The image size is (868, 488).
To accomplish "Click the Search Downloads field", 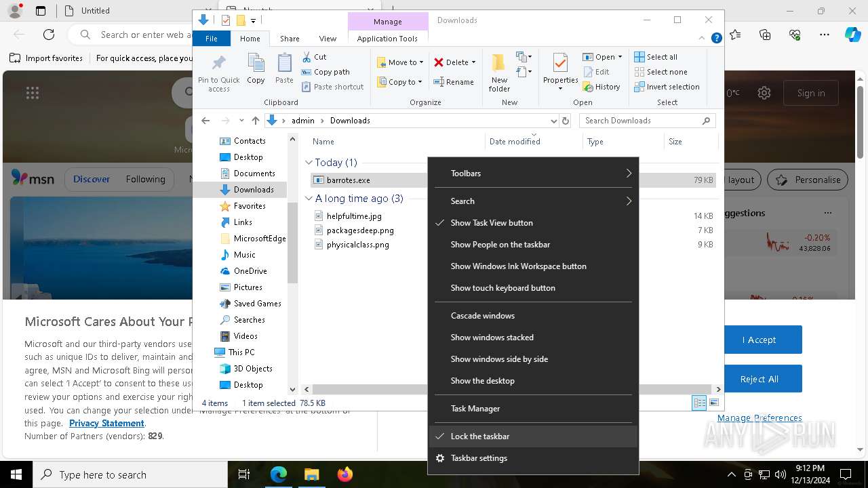I will pyautogui.click(x=648, y=121).
